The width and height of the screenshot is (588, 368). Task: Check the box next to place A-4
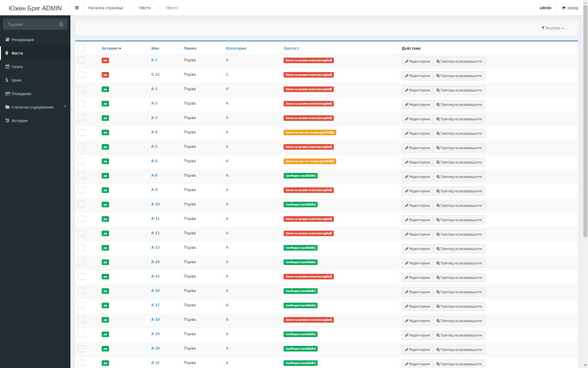click(x=81, y=132)
